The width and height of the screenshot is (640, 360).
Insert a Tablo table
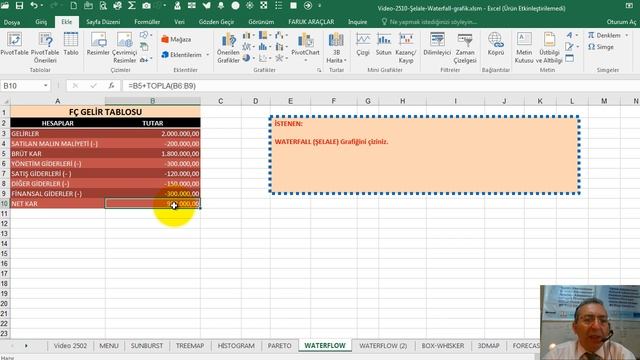click(71, 44)
